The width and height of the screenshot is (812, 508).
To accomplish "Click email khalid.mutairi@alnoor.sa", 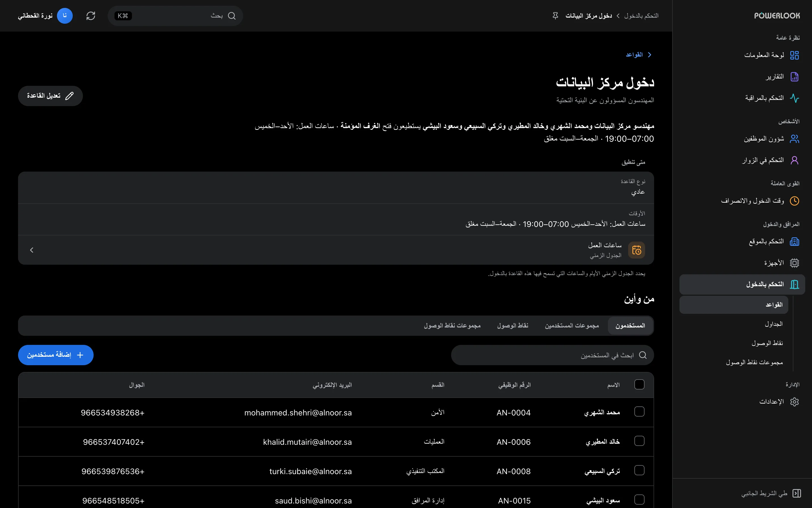I will pyautogui.click(x=307, y=442).
